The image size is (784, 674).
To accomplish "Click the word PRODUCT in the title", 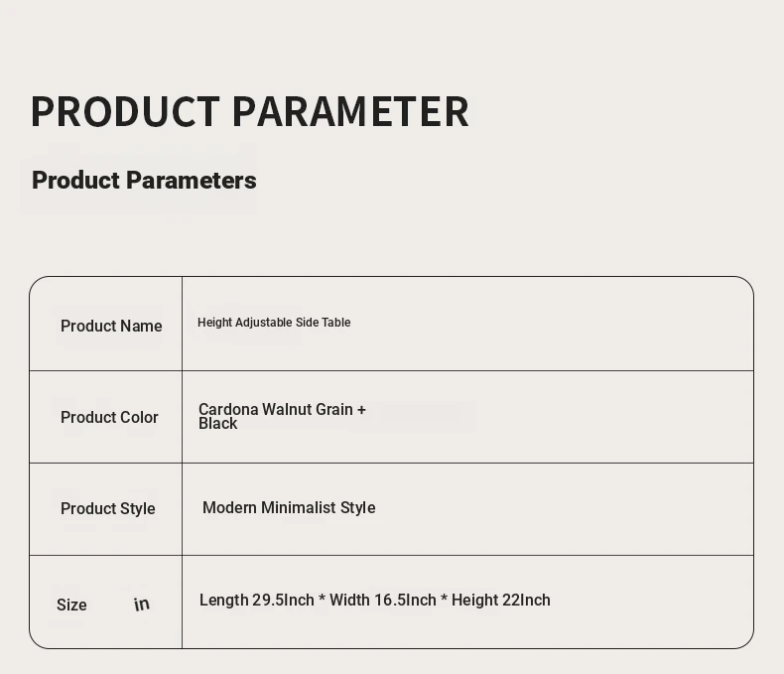I will pyautogui.click(x=125, y=111).
